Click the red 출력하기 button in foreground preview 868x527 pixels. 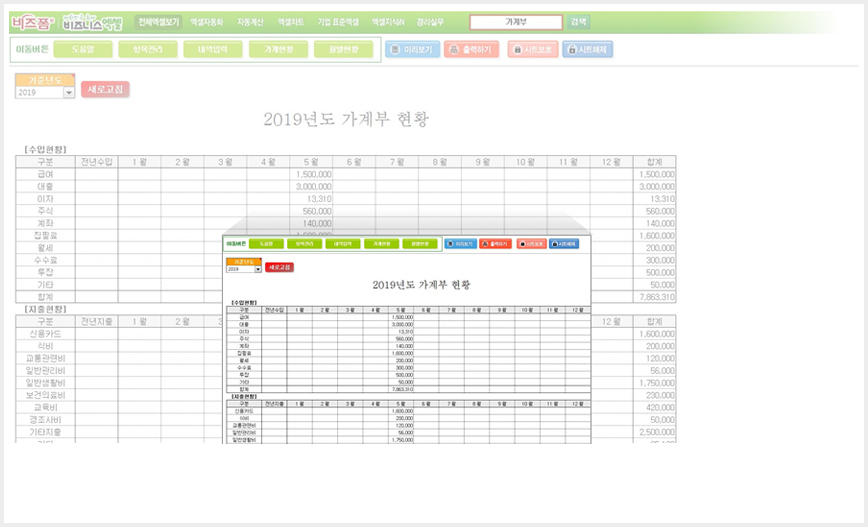pos(495,244)
